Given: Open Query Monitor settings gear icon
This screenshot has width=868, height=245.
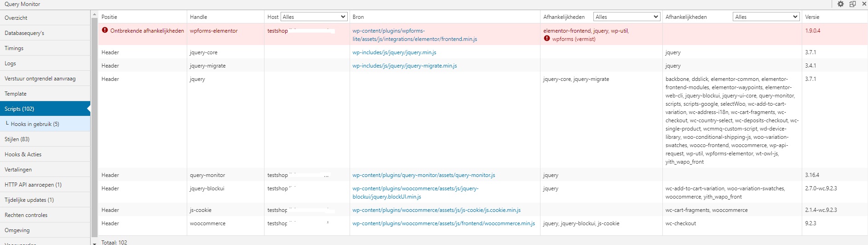Looking at the screenshot, I should (x=840, y=4).
